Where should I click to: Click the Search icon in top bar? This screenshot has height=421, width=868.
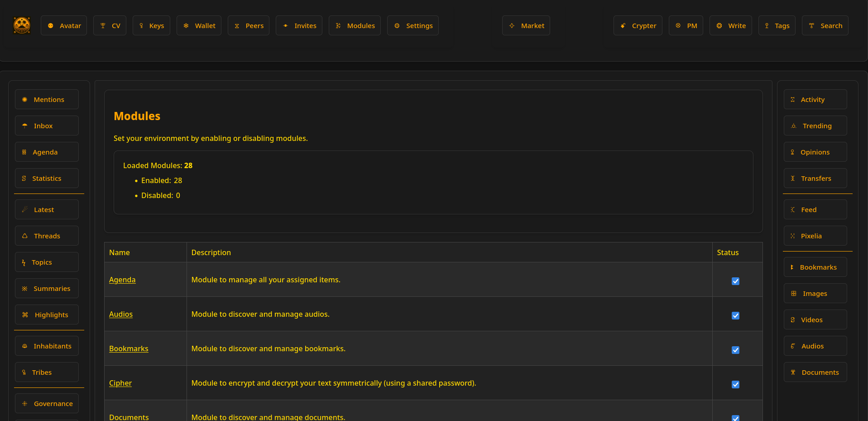coord(812,26)
